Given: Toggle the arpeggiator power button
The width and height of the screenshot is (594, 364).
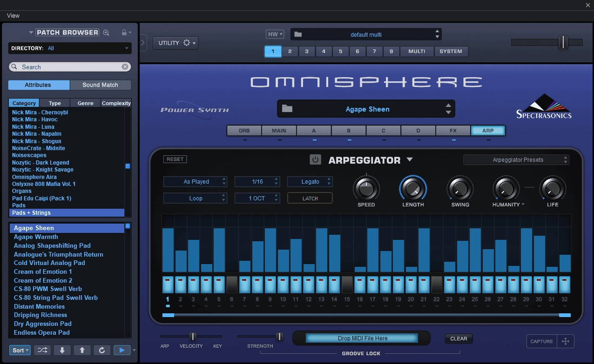Looking at the screenshot, I should pos(316,160).
